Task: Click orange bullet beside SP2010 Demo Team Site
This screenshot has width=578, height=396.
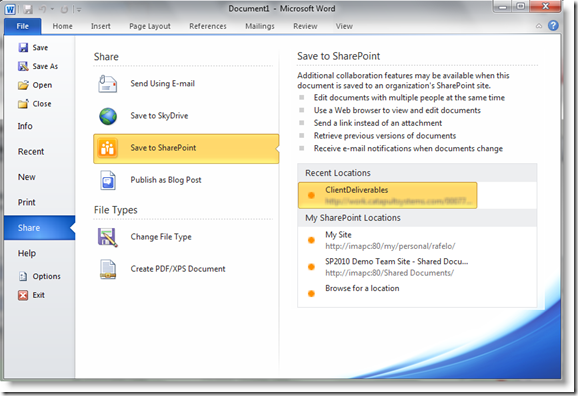Action: (311, 267)
